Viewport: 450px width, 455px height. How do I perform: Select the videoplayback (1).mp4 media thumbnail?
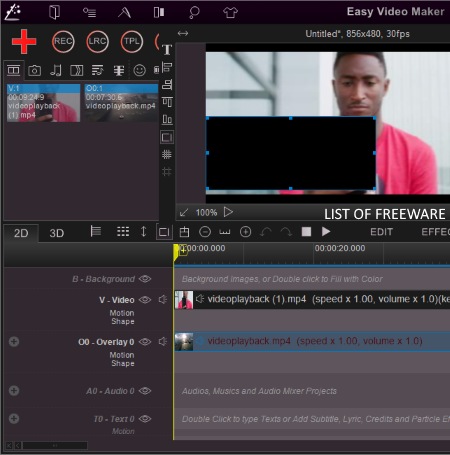coord(43,103)
